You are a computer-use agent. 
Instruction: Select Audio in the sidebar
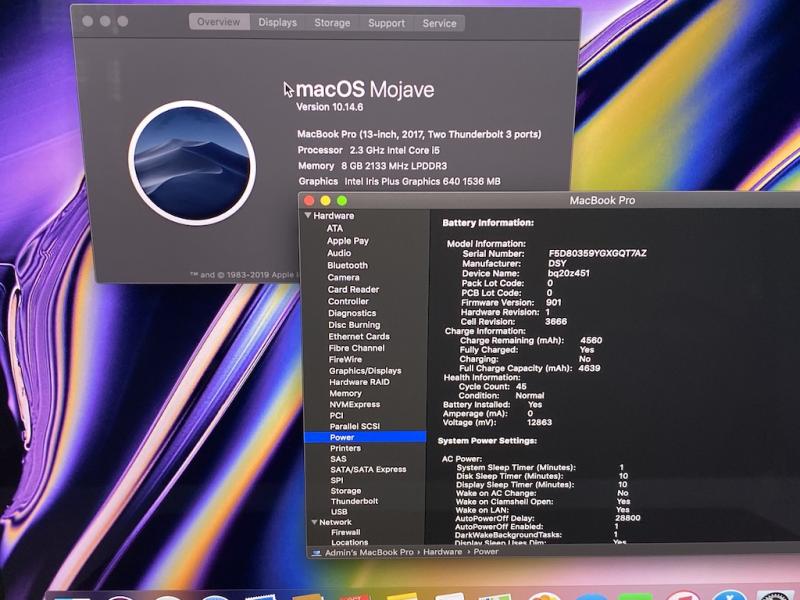[x=339, y=253]
